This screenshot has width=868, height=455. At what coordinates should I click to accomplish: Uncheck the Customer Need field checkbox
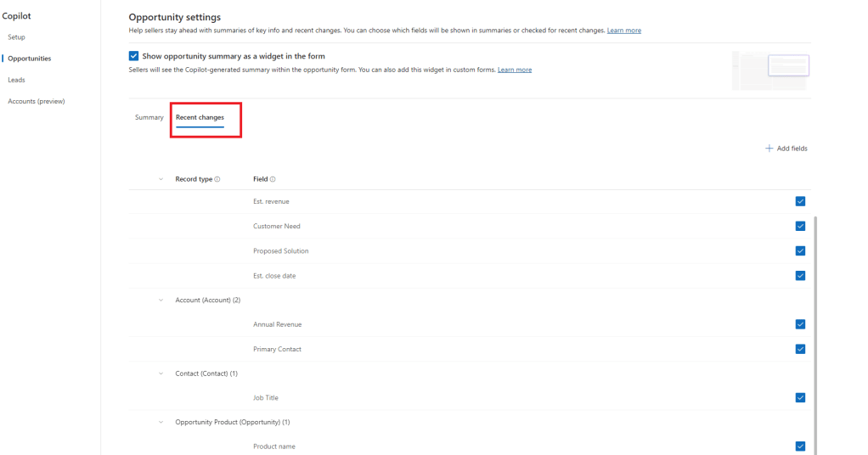(800, 226)
